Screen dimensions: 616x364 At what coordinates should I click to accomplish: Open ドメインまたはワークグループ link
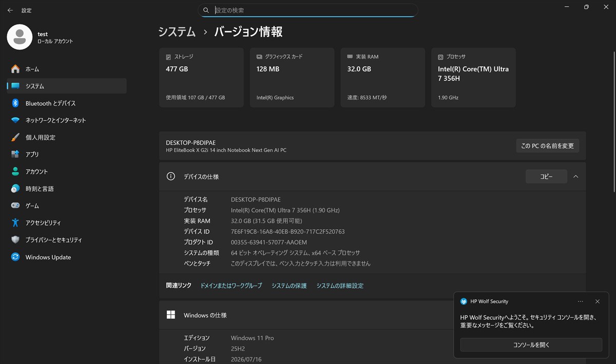pyautogui.click(x=231, y=286)
